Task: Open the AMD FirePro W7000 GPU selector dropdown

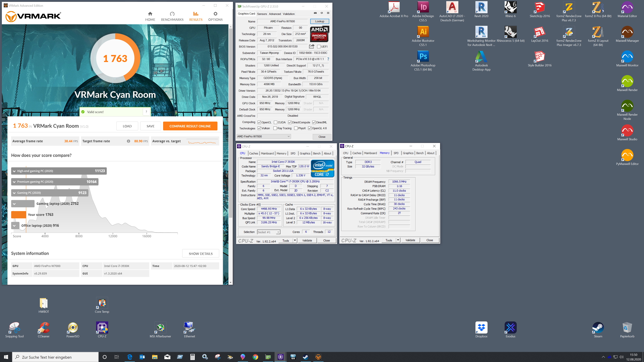Action: pos(263,136)
